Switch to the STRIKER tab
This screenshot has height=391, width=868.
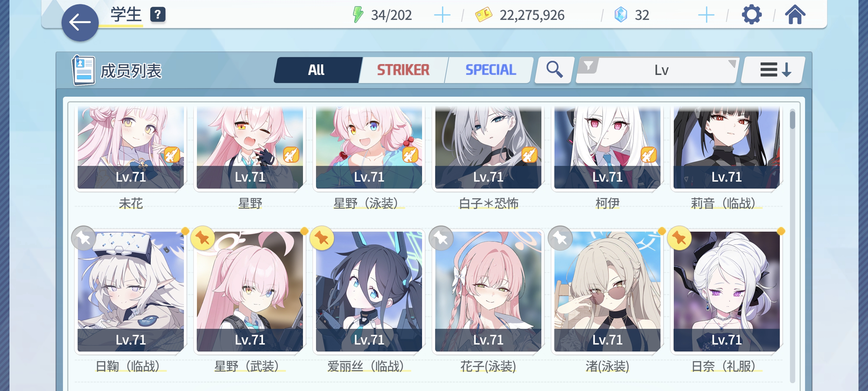point(403,70)
